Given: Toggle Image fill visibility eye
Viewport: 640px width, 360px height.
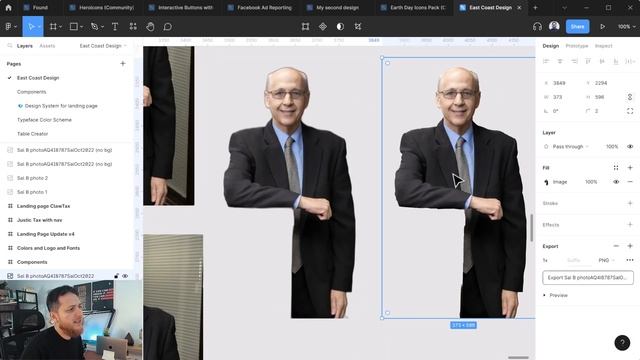Looking at the screenshot, I should click(616, 182).
